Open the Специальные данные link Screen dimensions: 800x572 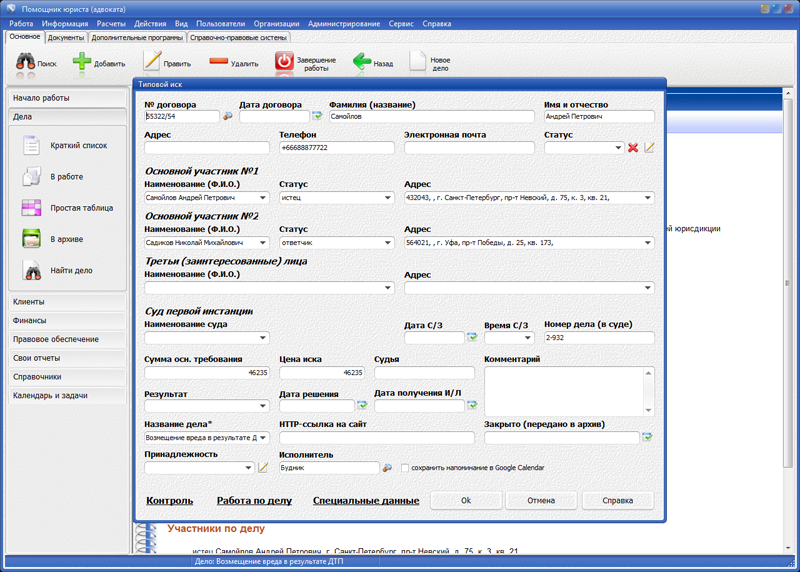[365, 501]
